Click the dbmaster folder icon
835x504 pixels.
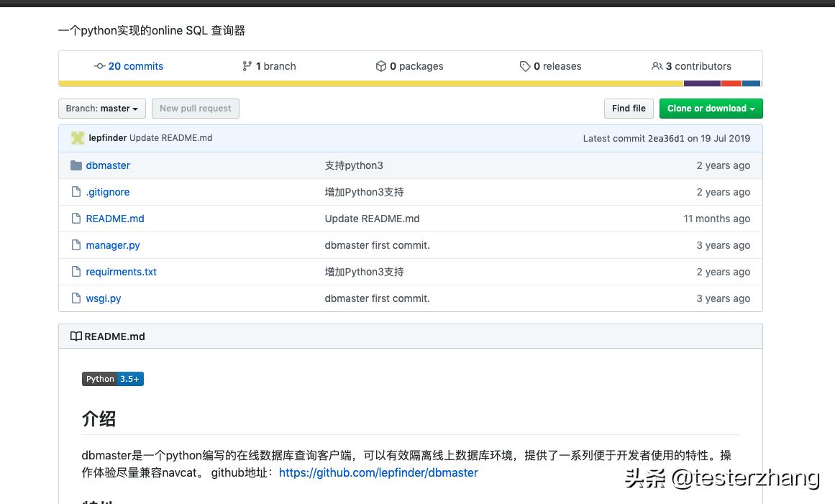(76, 165)
